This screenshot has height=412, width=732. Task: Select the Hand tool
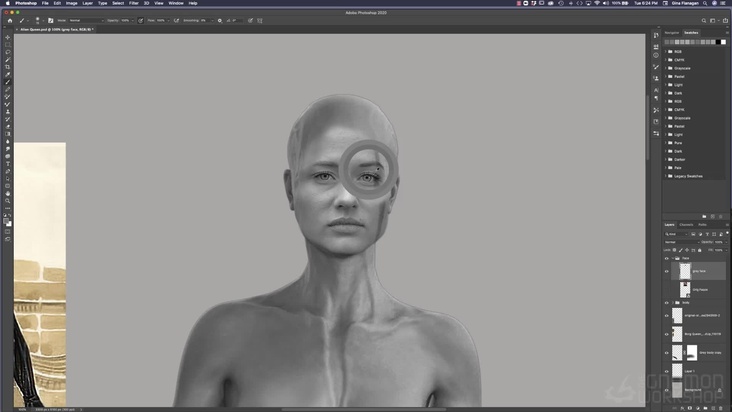click(x=7, y=193)
